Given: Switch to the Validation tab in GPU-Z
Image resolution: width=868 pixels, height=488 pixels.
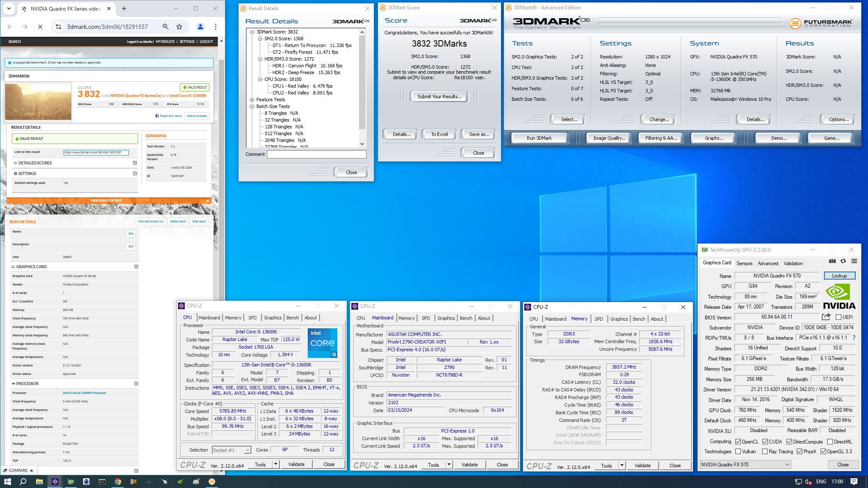Looking at the screenshot, I should (793, 263).
